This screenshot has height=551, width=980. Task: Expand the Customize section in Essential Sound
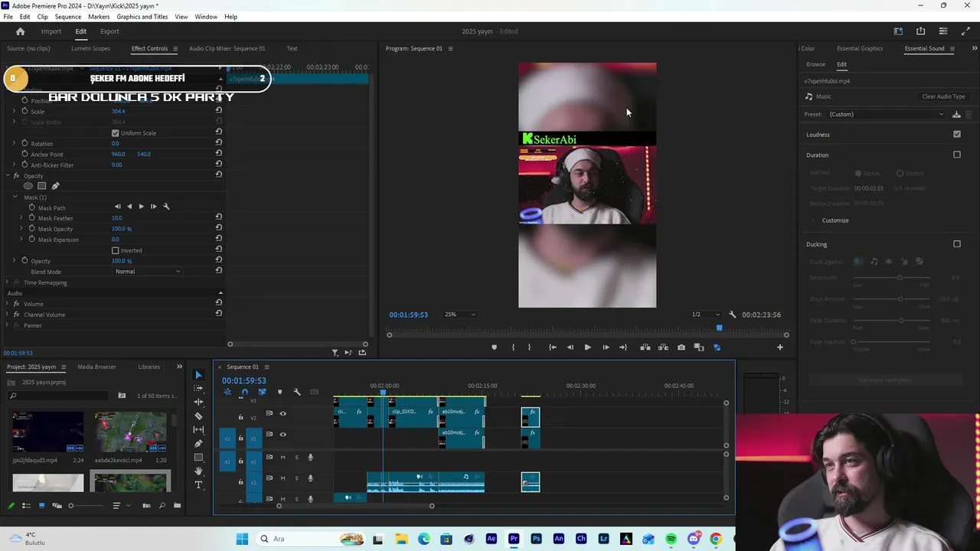click(x=813, y=220)
